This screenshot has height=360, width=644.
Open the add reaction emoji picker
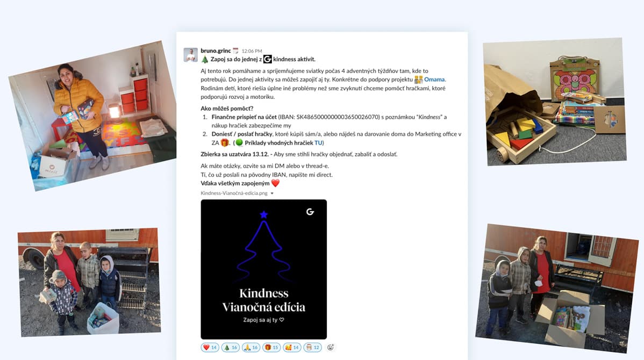[x=331, y=347]
